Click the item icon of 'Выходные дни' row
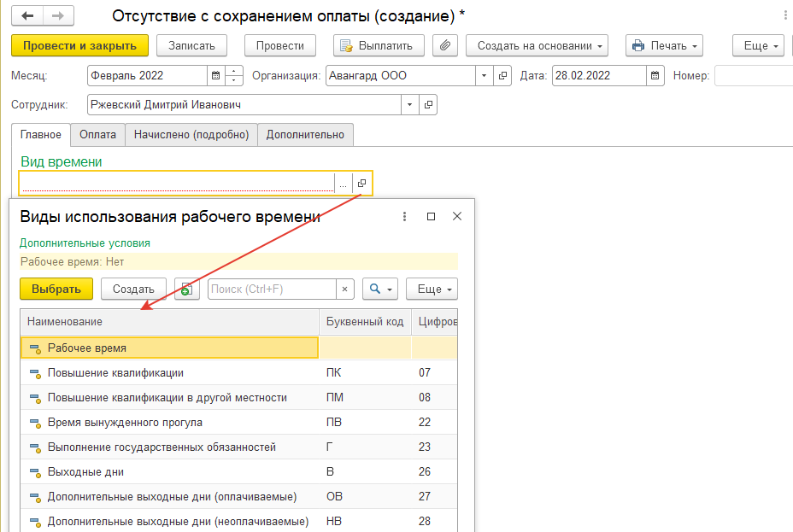 coord(35,473)
